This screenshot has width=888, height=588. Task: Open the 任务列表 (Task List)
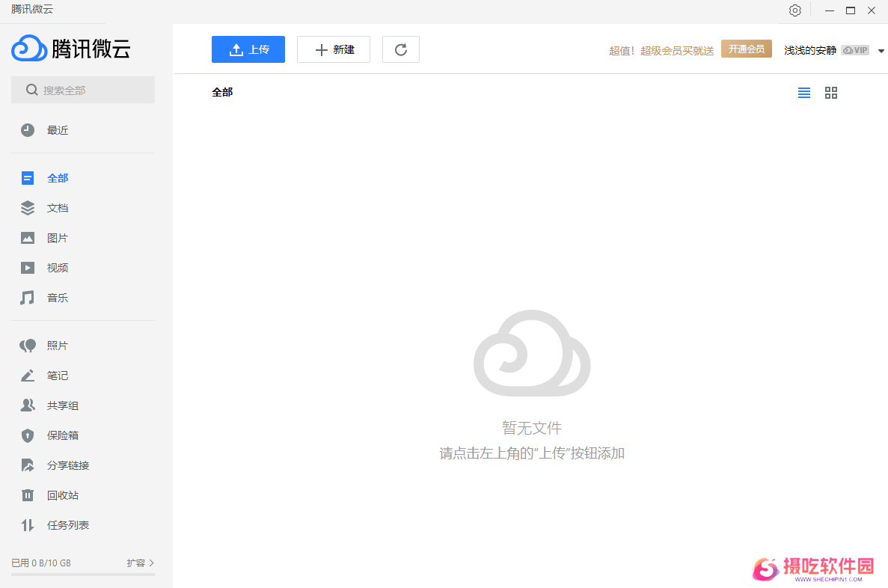[58, 524]
